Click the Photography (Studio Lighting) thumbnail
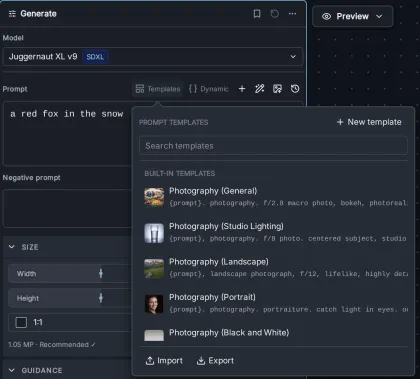 coord(154,233)
